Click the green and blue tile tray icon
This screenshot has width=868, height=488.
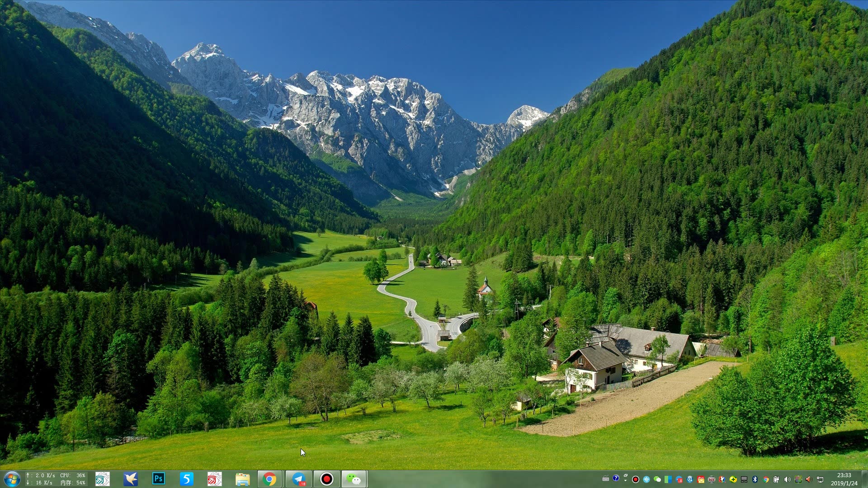click(668, 479)
